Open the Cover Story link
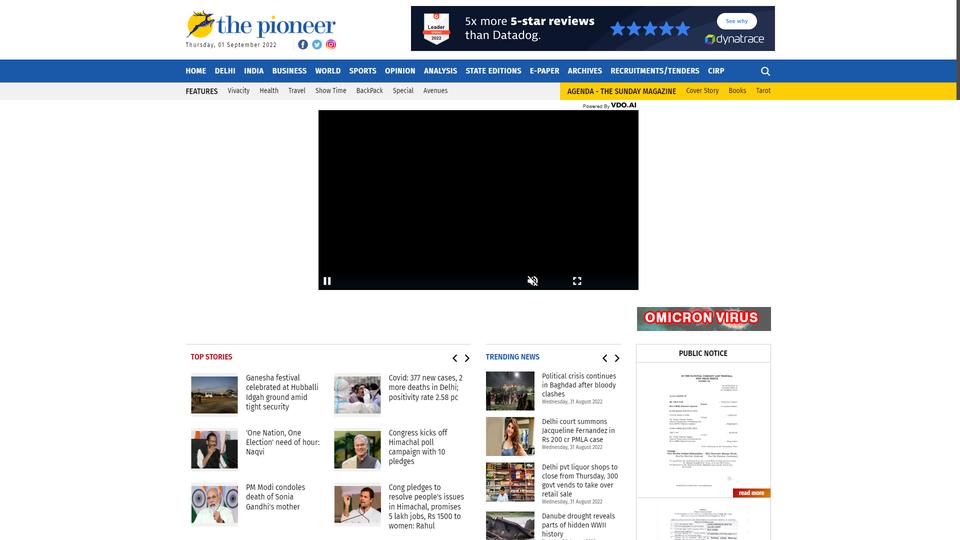960x540 pixels. coord(702,91)
